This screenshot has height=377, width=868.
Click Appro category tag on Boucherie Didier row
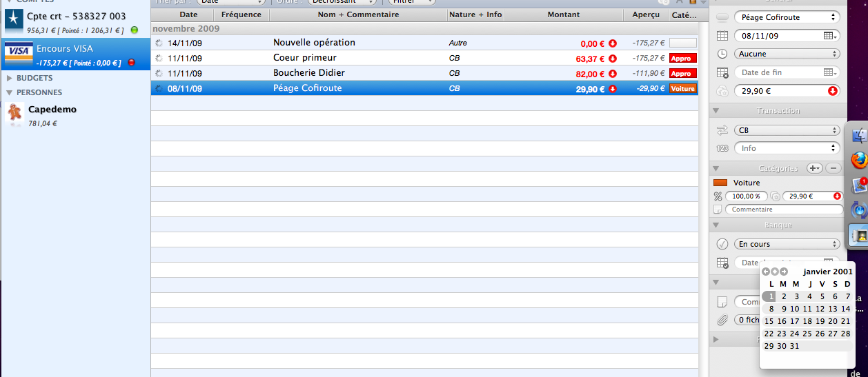click(x=682, y=74)
